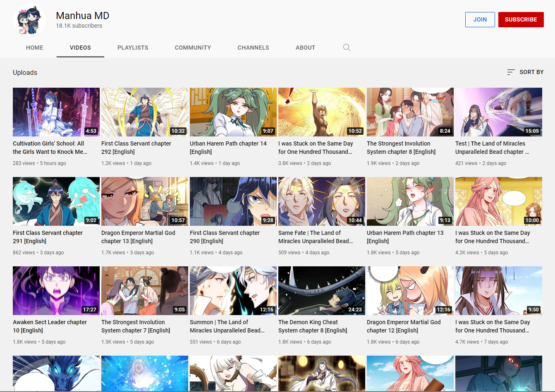Click the title 'Cultivation Girls' School: All the Girls…'
555x392 pixels.
pos(50,148)
